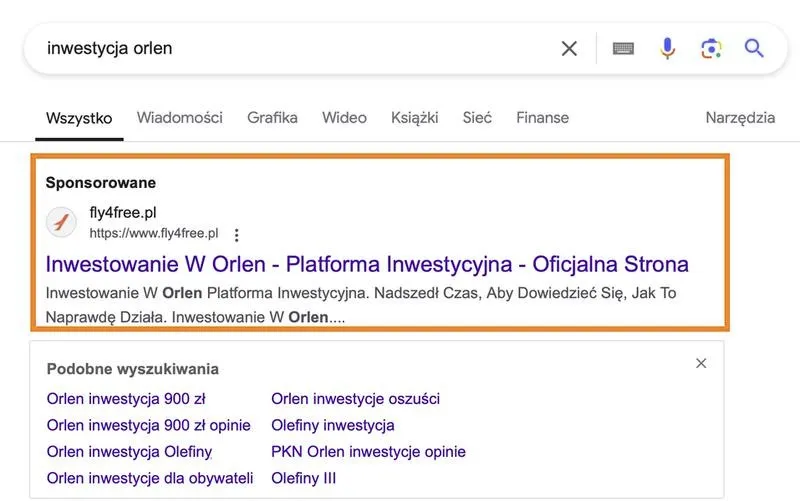Click the fly4free.pl site favicon
The image size is (800, 501).
pos(61,222)
